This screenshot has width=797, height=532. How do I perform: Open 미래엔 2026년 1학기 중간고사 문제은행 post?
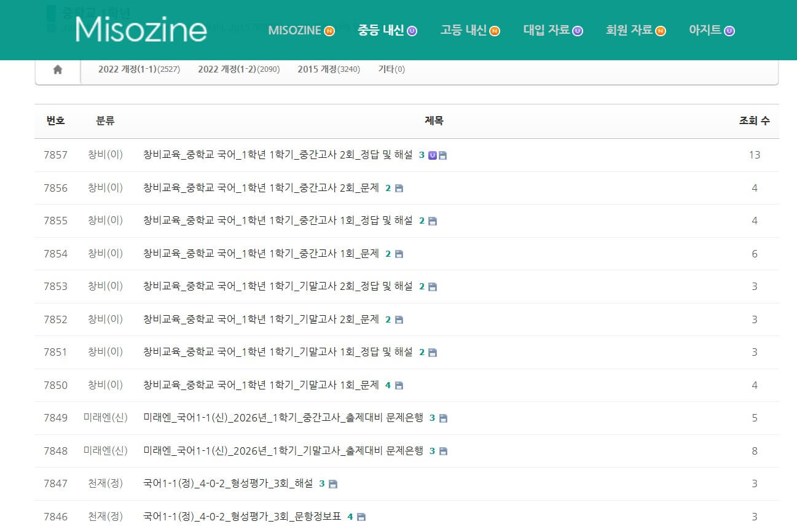(283, 418)
